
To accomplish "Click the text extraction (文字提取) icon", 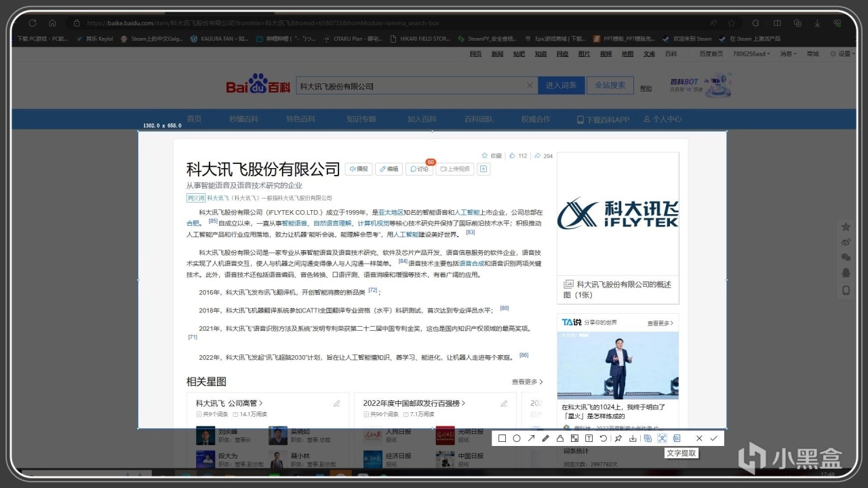I will click(663, 439).
